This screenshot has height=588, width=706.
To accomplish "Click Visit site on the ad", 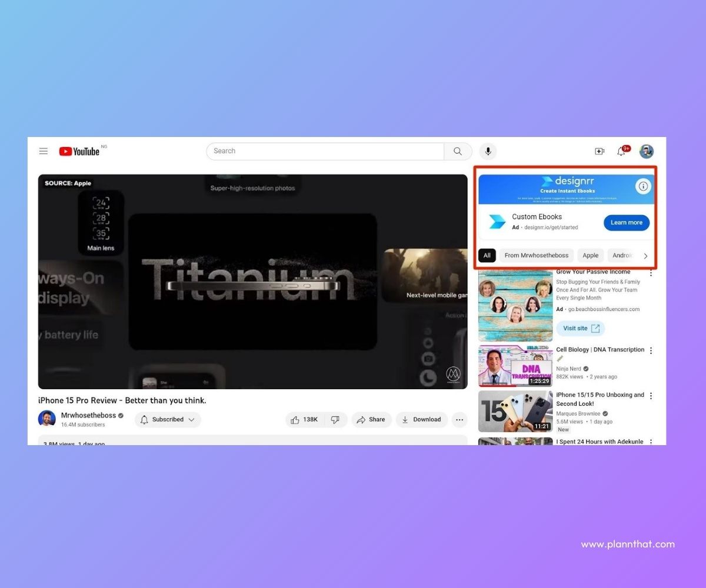I will 580,328.
